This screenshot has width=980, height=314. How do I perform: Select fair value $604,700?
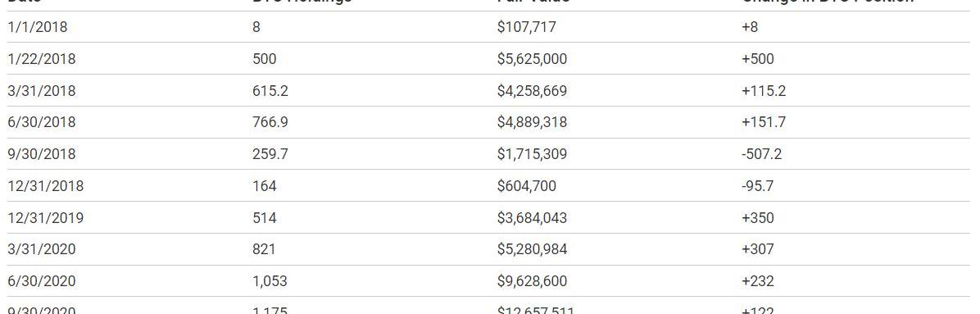tap(526, 186)
